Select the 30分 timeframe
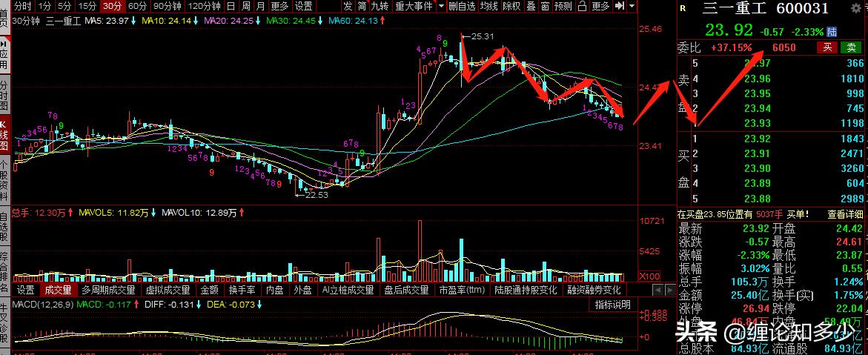This screenshot has height=355, width=868. coord(113,7)
